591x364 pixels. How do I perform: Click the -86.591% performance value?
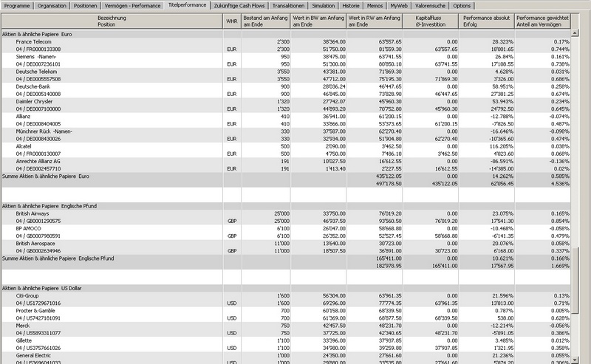(x=503, y=161)
